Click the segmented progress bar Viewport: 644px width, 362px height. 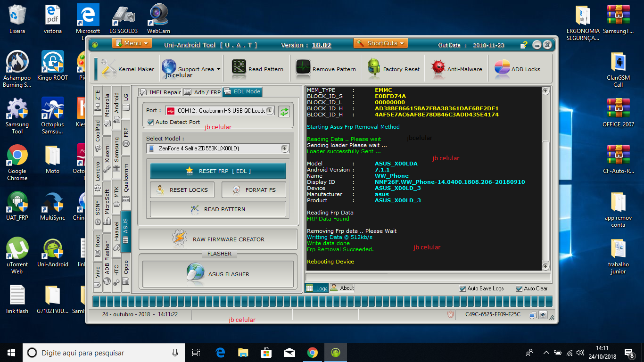(322, 302)
